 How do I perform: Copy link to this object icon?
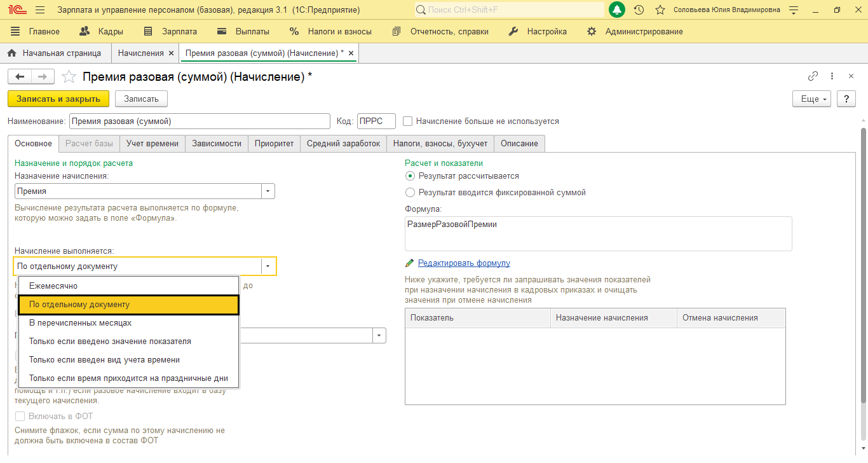pos(813,76)
